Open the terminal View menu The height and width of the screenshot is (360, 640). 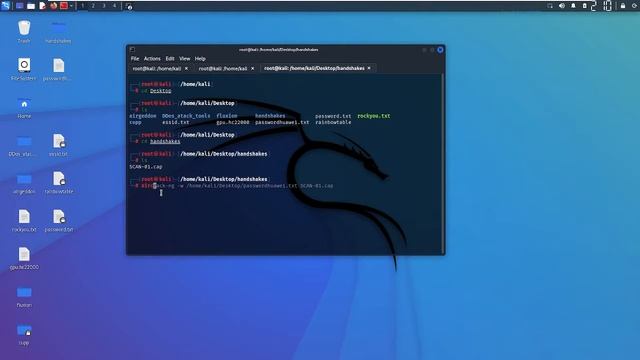point(184,59)
